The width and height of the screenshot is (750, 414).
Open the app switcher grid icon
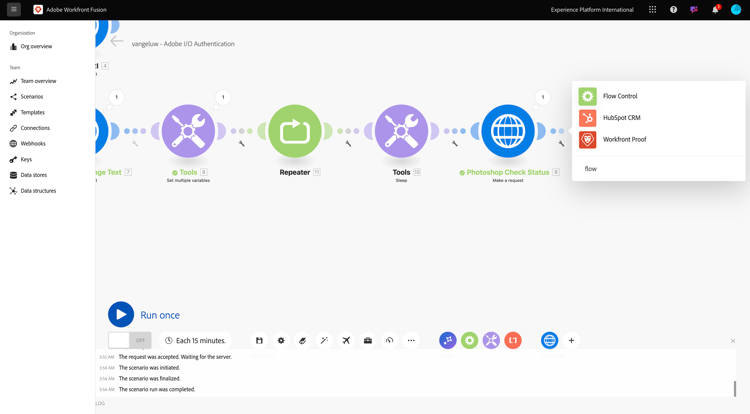pyautogui.click(x=652, y=10)
